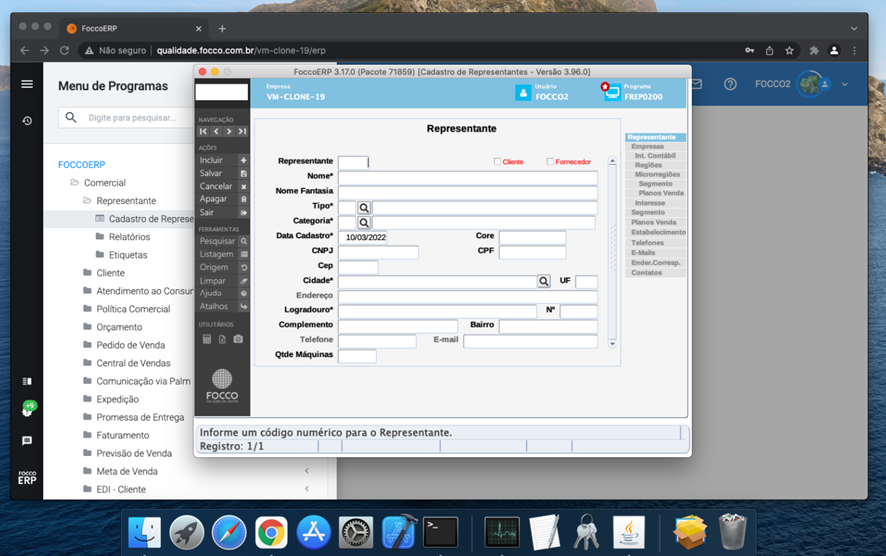Switch to Empresas tab
This screenshot has height=556, width=886.
[655, 146]
